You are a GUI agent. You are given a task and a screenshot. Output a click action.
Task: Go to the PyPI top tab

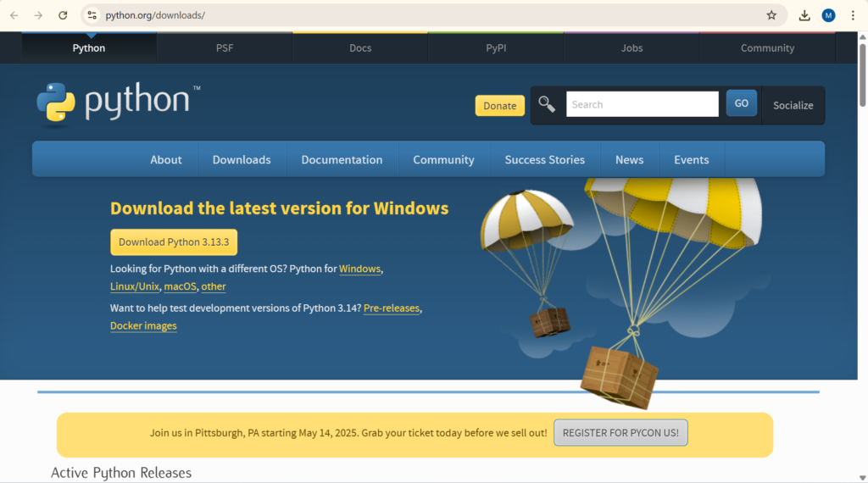(x=496, y=48)
